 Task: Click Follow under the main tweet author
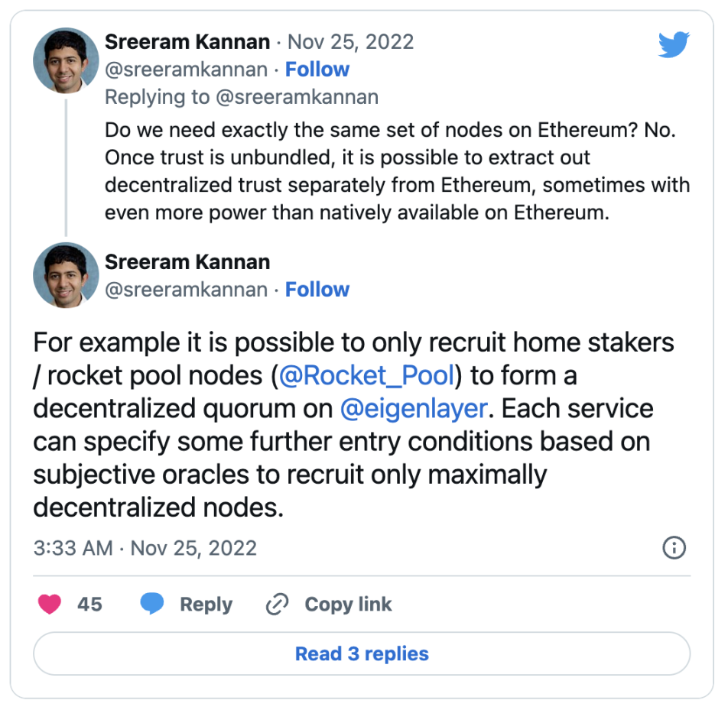coord(317,290)
